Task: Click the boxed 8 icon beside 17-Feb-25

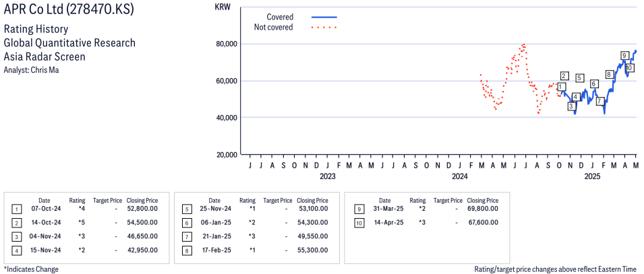Action: 187,250
